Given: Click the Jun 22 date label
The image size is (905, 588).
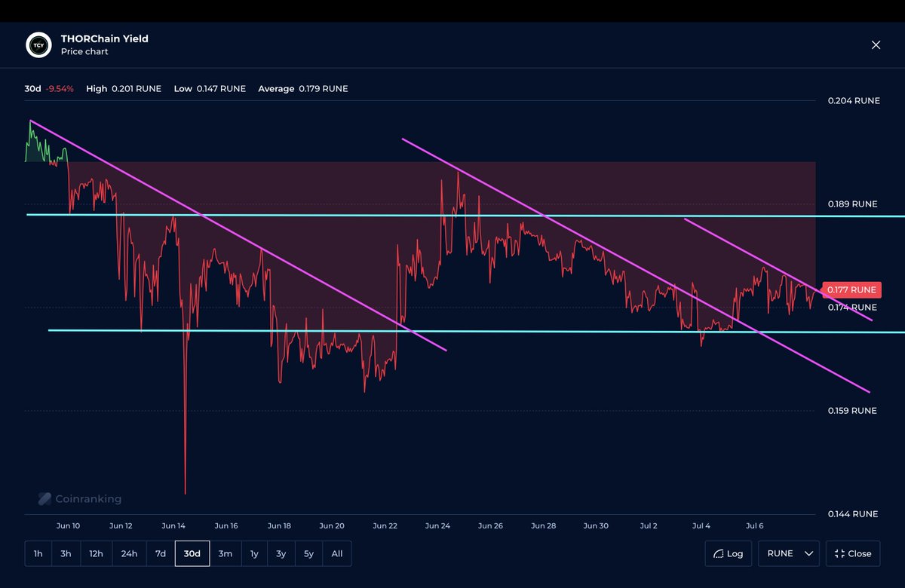Looking at the screenshot, I should (385, 526).
